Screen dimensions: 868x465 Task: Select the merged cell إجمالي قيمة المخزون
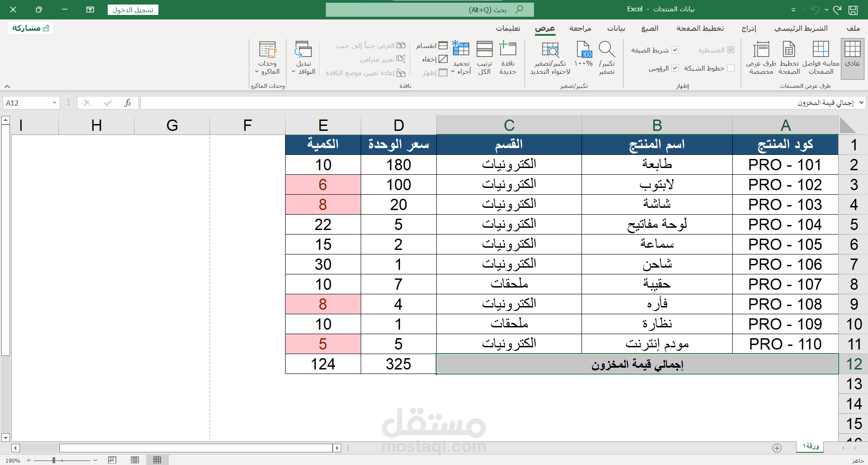pyautogui.click(x=637, y=364)
